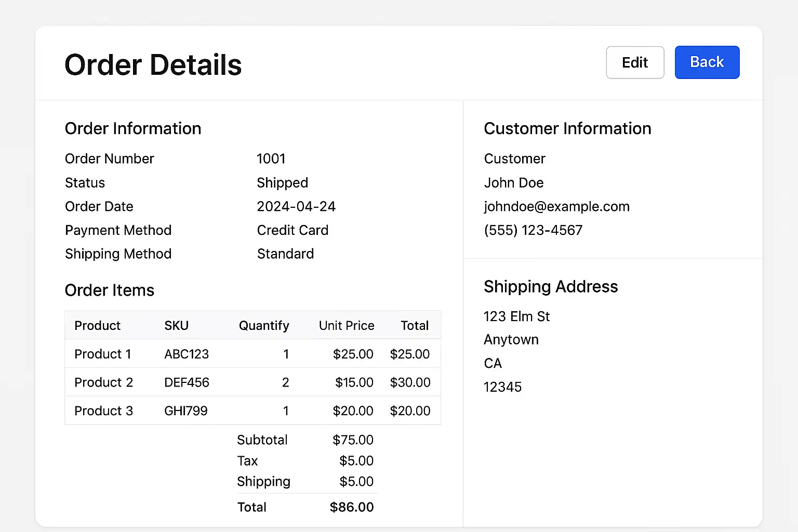The image size is (798, 532).
Task: Select the Product 2 row name
Action: 103,383
